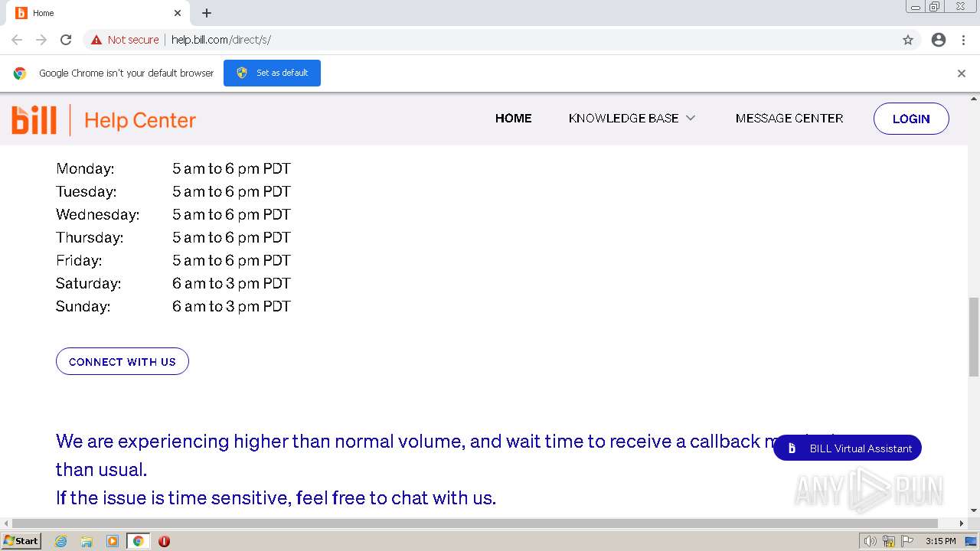Click the BILL logo in header
The image size is (980, 551).
click(34, 120)
